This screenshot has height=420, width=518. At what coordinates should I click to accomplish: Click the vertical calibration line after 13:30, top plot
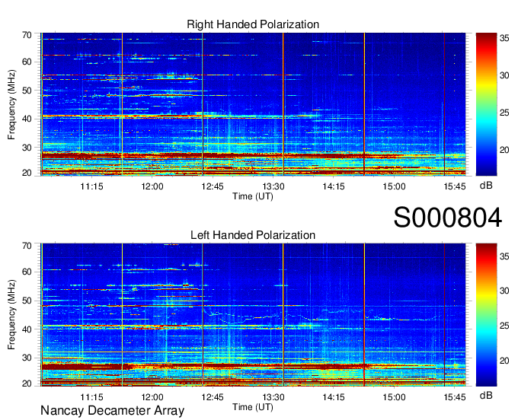click(283, 104)
